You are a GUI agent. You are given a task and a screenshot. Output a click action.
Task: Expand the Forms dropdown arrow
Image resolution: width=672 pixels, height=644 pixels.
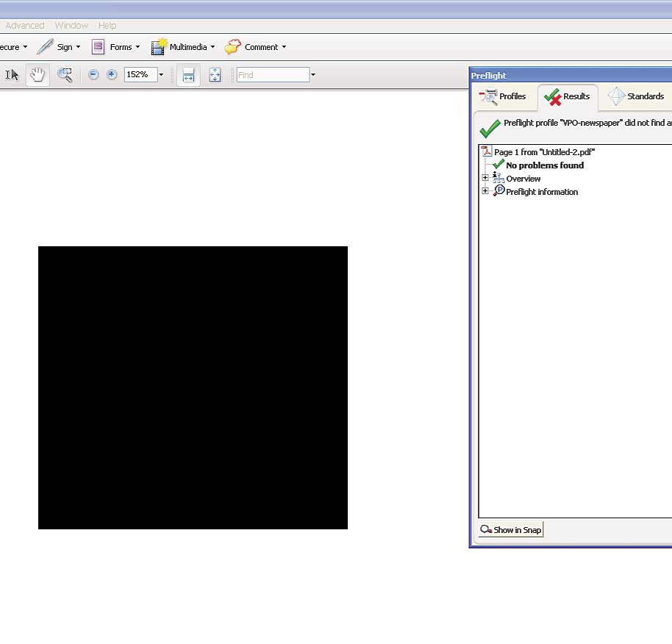(x=137, y=47)
